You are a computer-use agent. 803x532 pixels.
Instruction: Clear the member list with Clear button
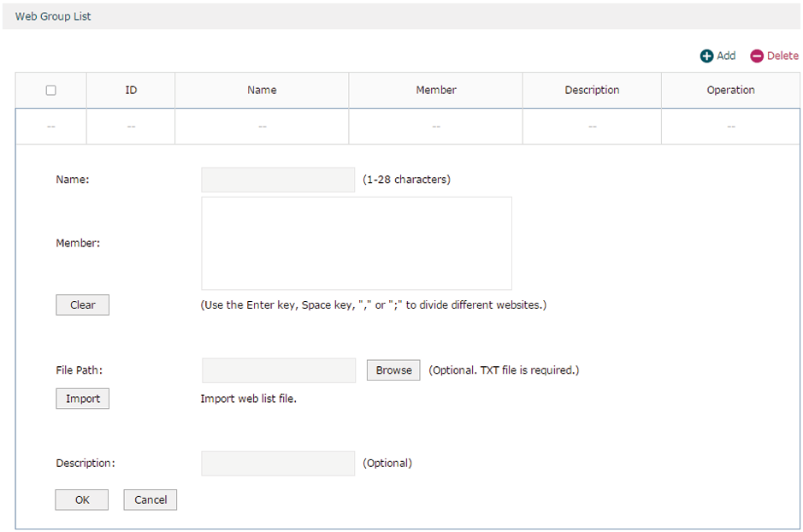(82, 304)
